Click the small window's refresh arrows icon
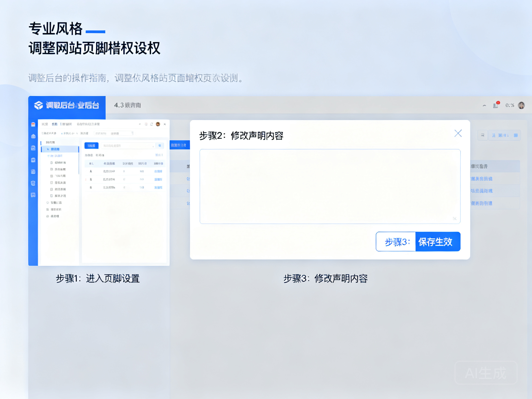This screenshot has width=532, height=399. (151, 124)
